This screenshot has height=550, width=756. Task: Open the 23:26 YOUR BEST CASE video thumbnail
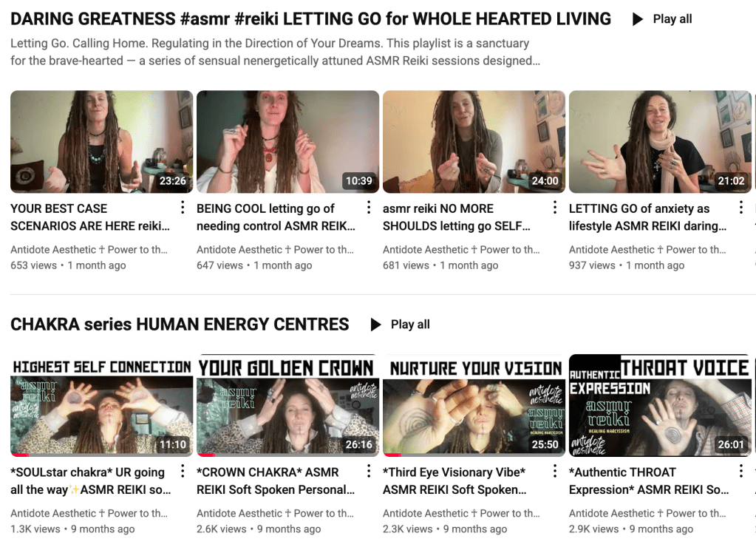point(102,142)
